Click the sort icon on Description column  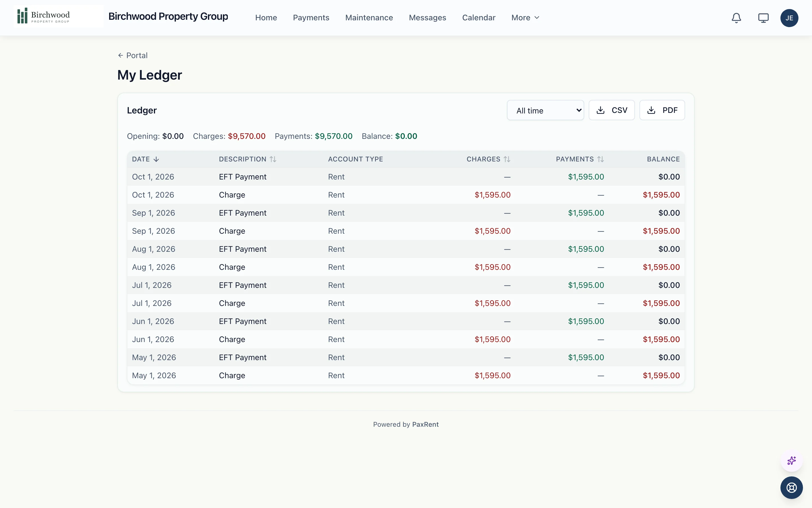click(x=273, y=159)
